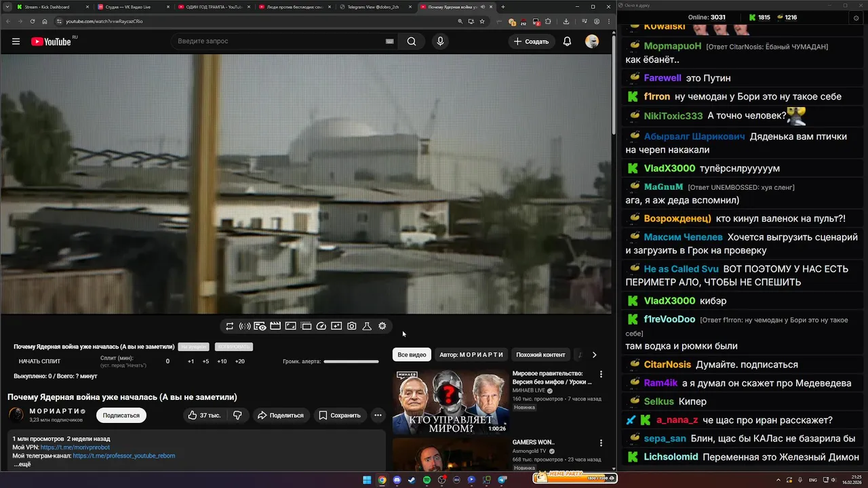Open browser extensions puzzle icon
The width and height of the screenshot is (868, 488).
548,21
